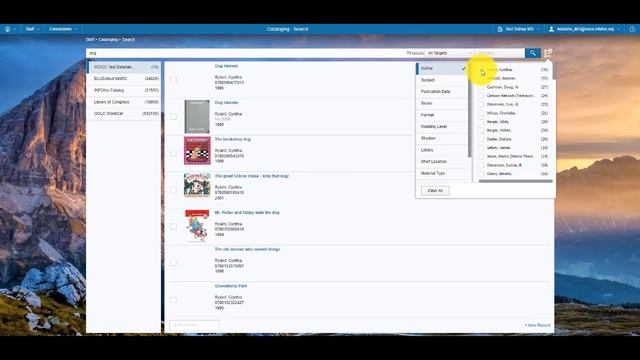The width and height of the screenshot is (640, 360).
Task: Select the OCLC WorldCat target
Action: pyautogui.click(x=124, y=113)
